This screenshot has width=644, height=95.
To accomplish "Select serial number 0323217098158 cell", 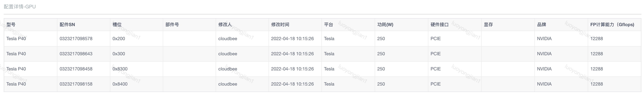I will click(76, 84).
